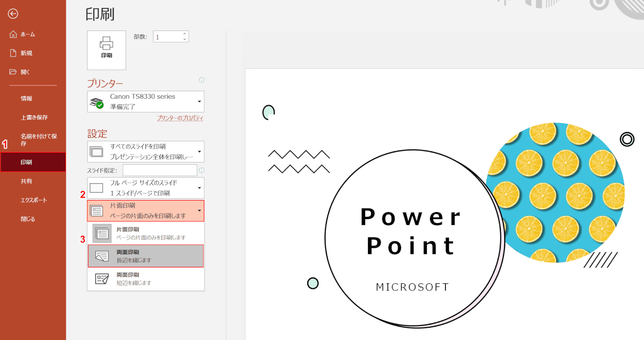This screenshot has width=644, height=340.
Task: Click the スライド指定 input field
Action: tap(160, 170)
